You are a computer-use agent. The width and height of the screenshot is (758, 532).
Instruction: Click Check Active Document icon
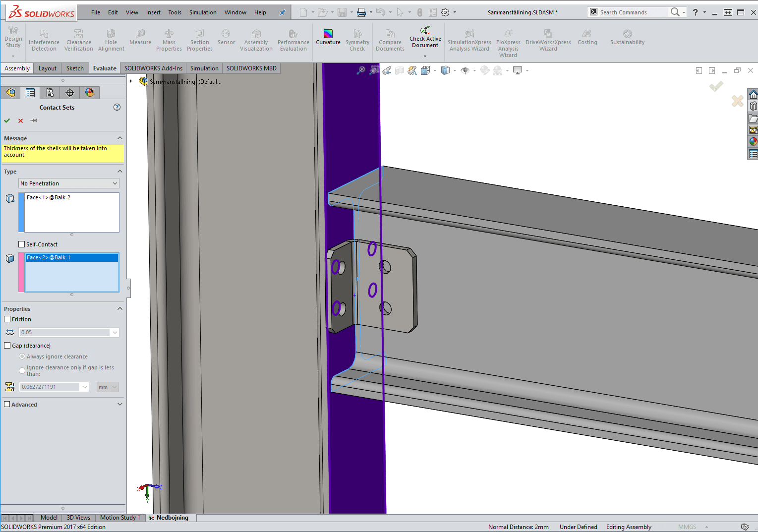(x=425, y=31)
